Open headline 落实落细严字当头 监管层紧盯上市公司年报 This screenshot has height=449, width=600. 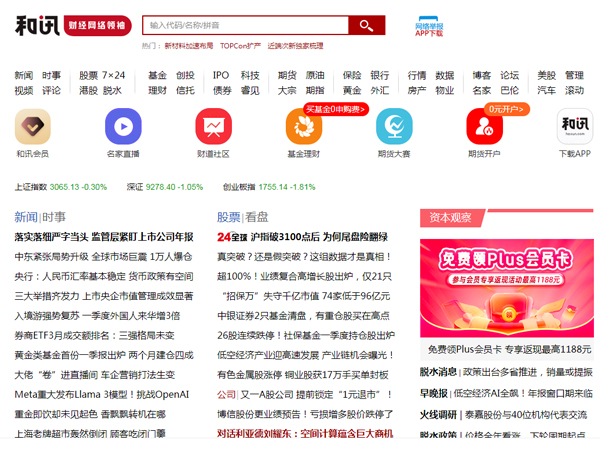[x=104, y=237]
